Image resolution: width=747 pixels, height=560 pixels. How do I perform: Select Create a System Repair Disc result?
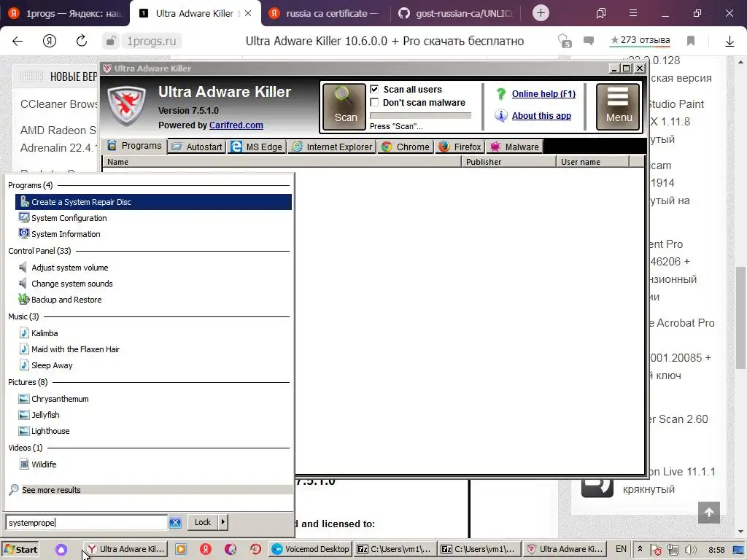tap(153, 202)
